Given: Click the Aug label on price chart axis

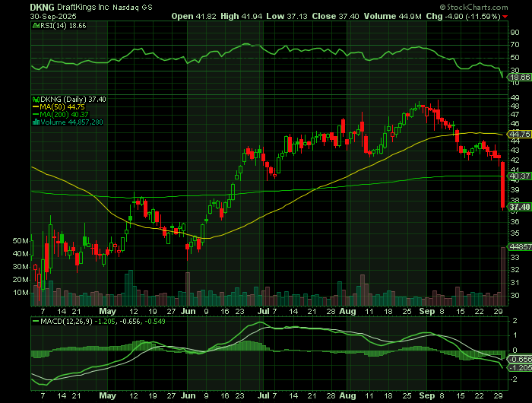Looking at the screenshot, I should tap(347, 311).
